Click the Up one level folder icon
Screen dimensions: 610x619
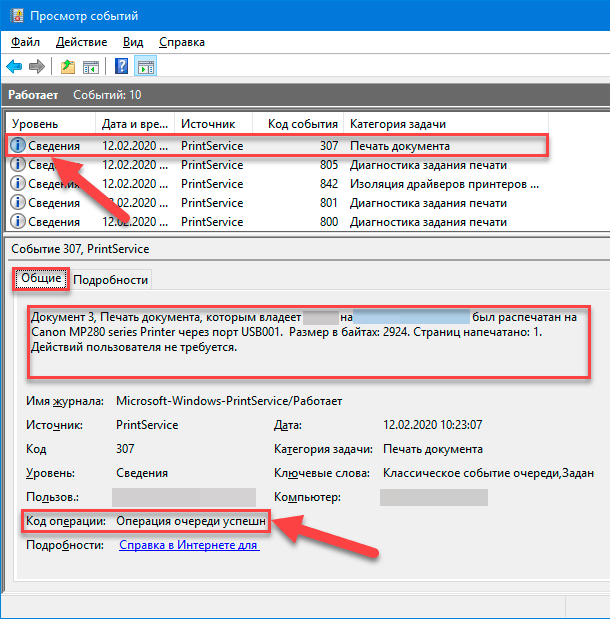pos(68,66)
